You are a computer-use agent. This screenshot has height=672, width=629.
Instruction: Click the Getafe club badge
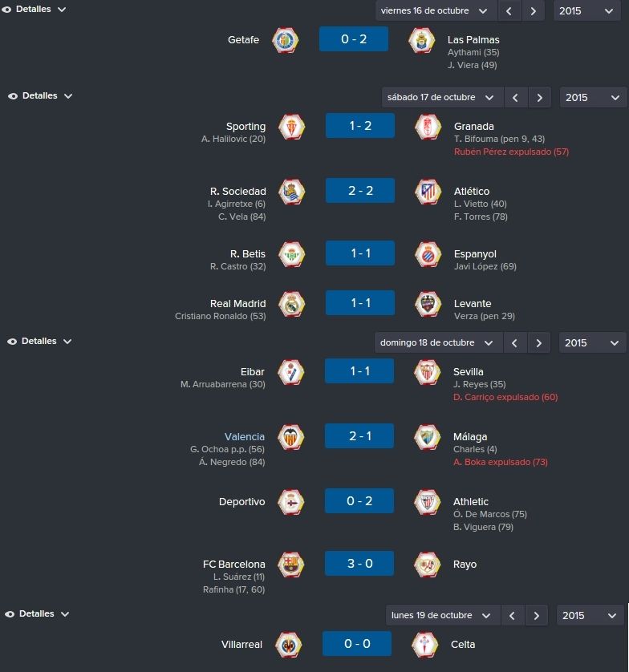coord(285,40)
